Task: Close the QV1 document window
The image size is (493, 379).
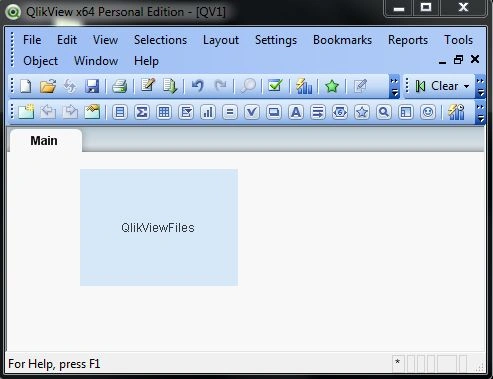Action: coord(475,59)
